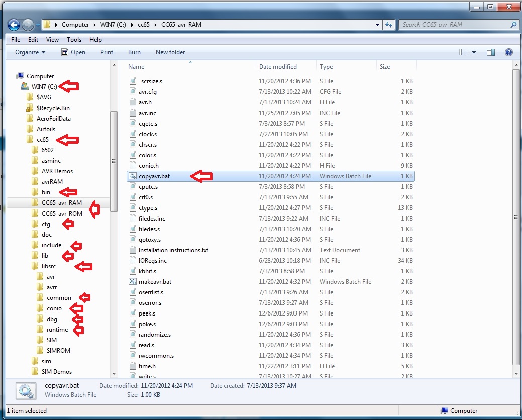Click the search magnifier icon
This screenshot has width=522, height=420.
point(513,25)
